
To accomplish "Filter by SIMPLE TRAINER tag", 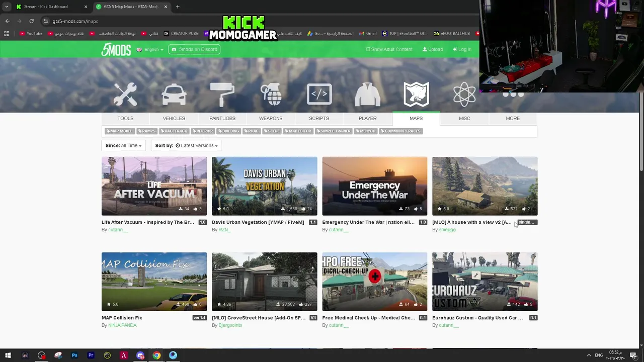I will tap(334, 131).
